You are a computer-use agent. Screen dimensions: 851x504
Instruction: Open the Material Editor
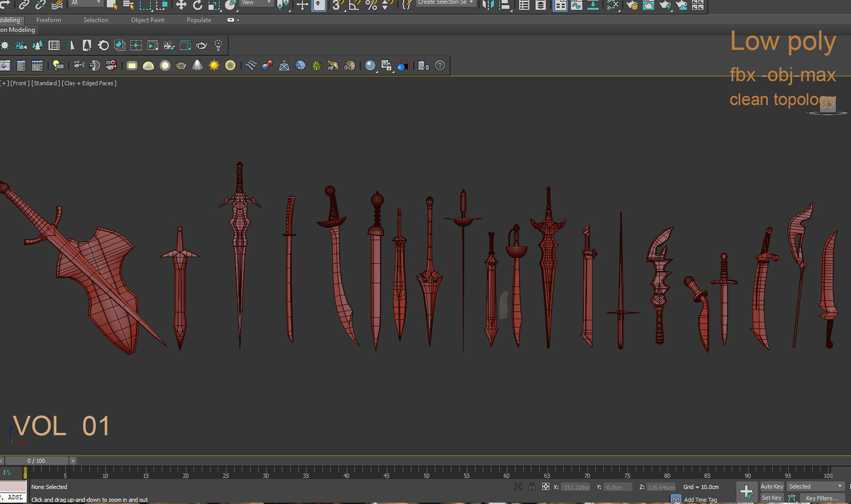(x=612, y=6)
